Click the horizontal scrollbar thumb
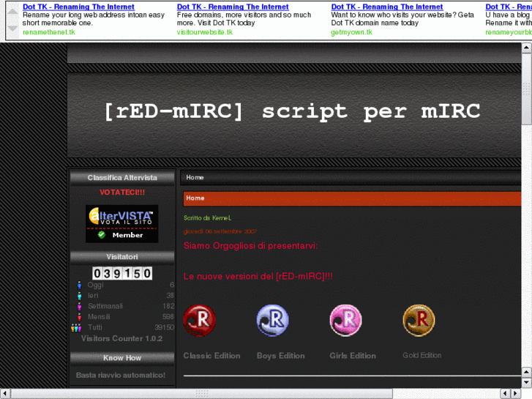 [202, 394]
